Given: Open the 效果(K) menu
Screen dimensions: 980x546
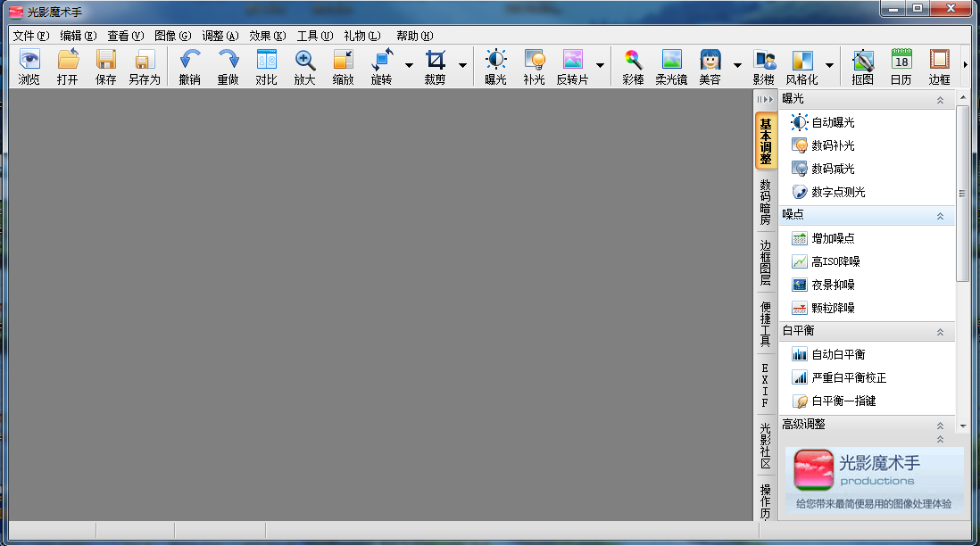Looking at the screenshot, I should [x=267, y=36].
